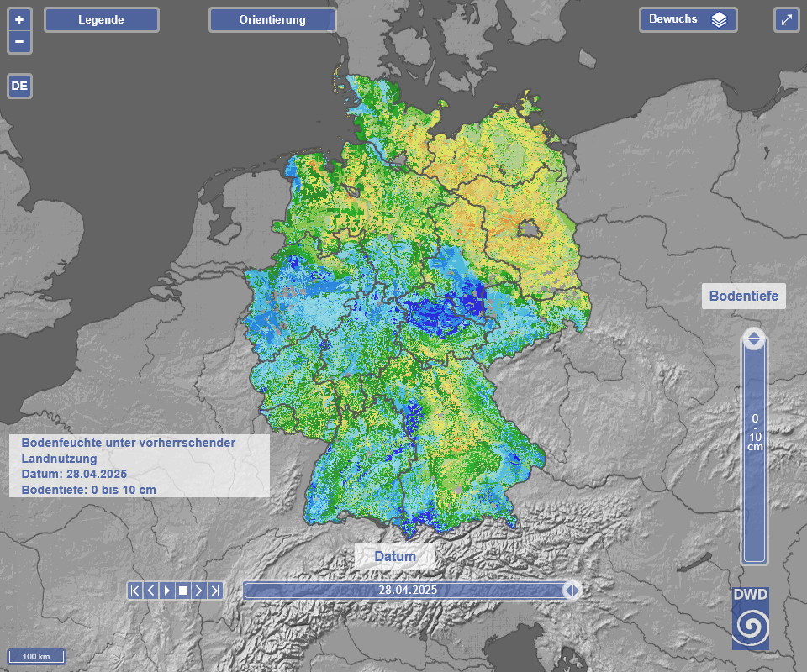
Task: Step back one date
Action: 151,591
